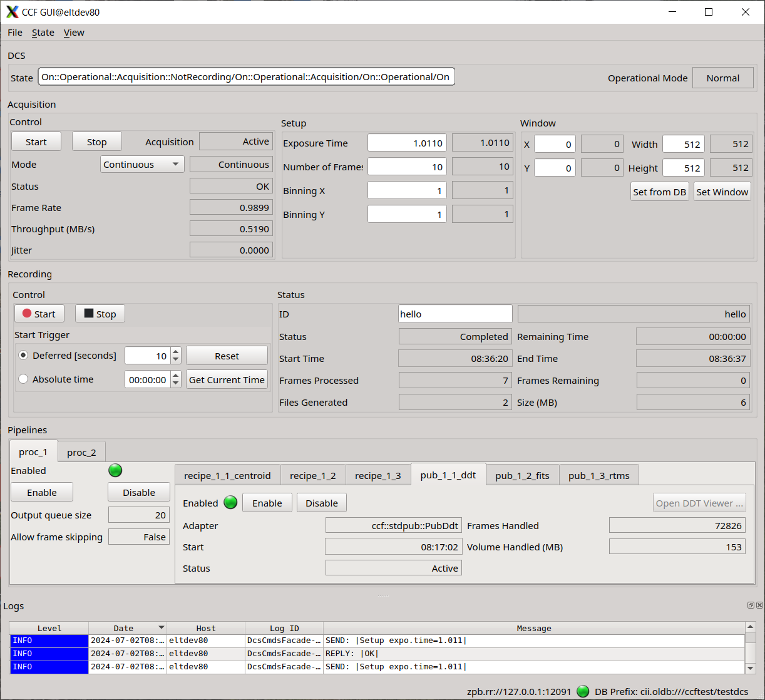
Task: Click the green connection indicator in the status bar
Action: [x=582, y=692]
